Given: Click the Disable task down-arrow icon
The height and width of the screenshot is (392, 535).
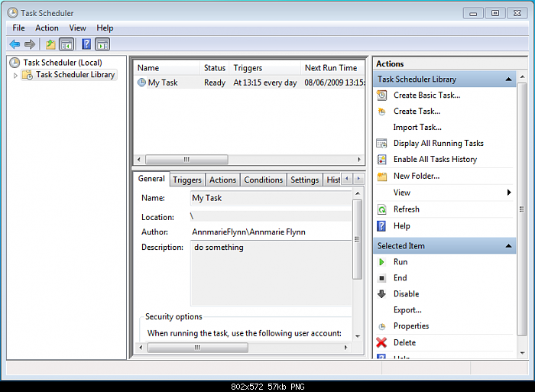Looking at the screenshot, I should click(382, 294).
